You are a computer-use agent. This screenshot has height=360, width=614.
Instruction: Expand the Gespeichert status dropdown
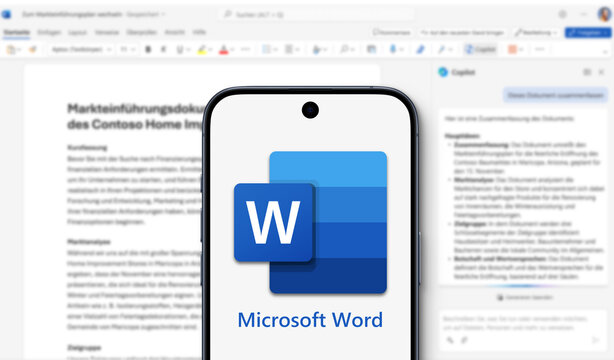pos(146,14)
